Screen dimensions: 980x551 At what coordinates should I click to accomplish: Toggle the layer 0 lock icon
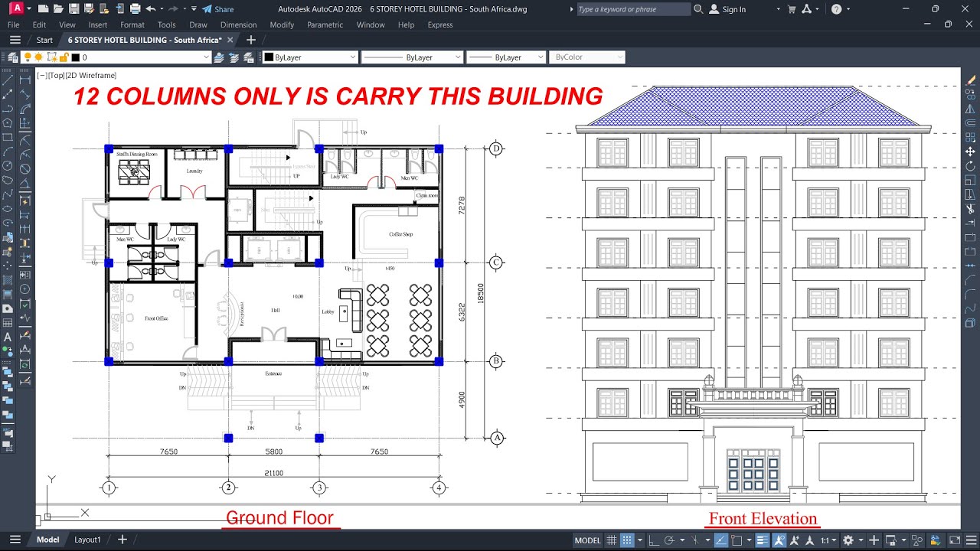tap(64, 57)
